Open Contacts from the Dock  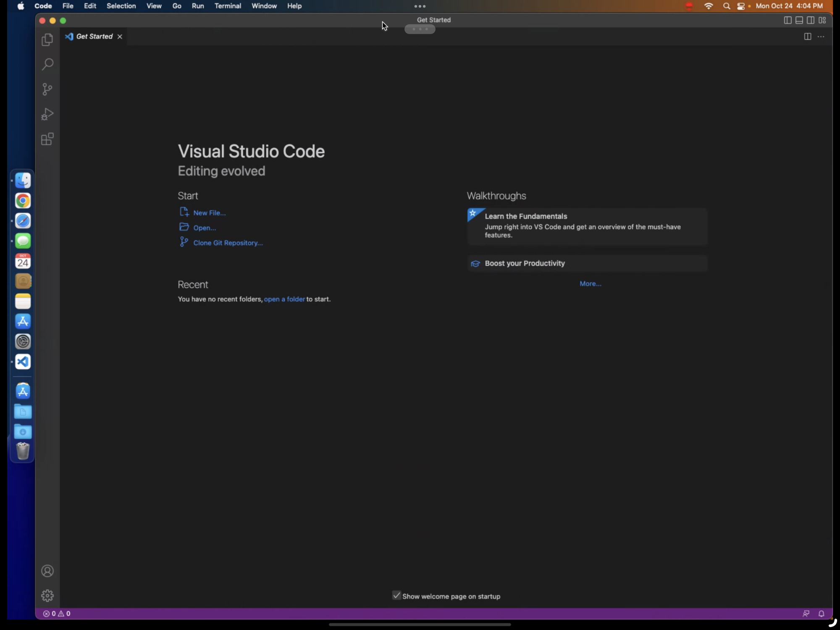(x=23, y=281)
